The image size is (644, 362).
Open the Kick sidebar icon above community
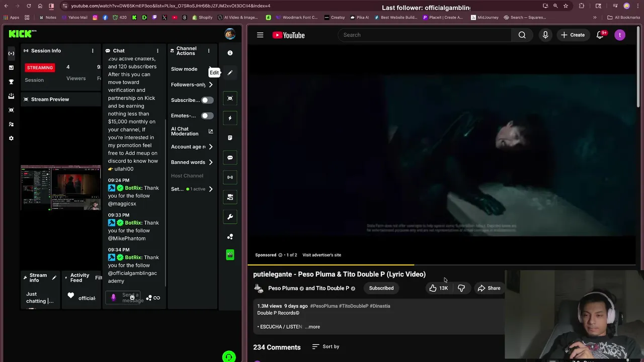(12, 110)
